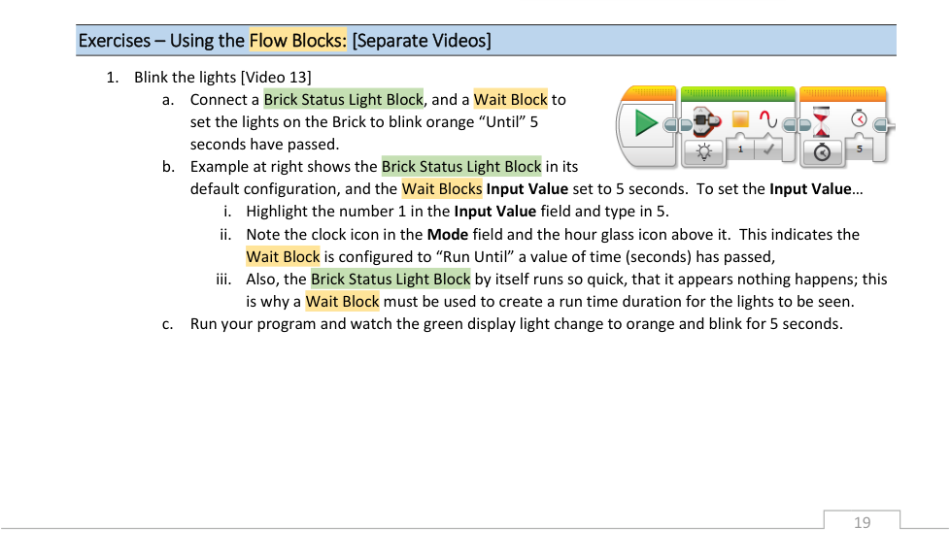Screen dimensions: 951x560
Task: Click the orange color swatch on light block
Action: (x=740, y=120)
